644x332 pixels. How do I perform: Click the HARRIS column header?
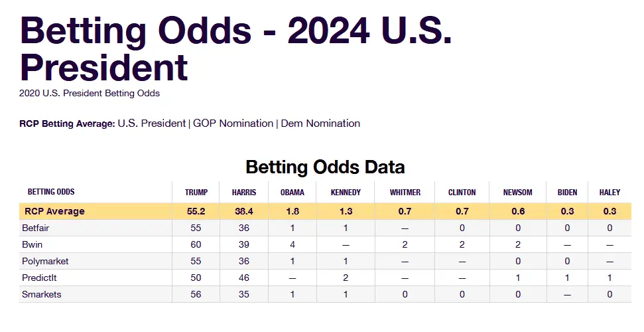coord(244,193)
